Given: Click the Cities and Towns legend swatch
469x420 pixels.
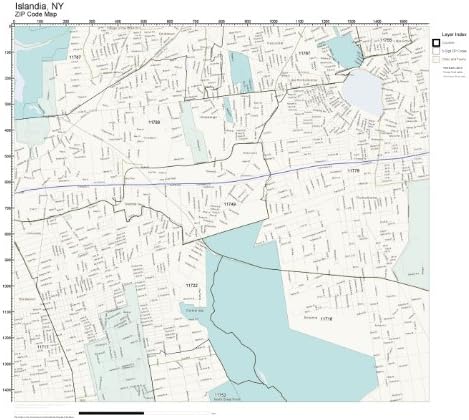Looking at the screenshot, I should [x=436, y=59].
